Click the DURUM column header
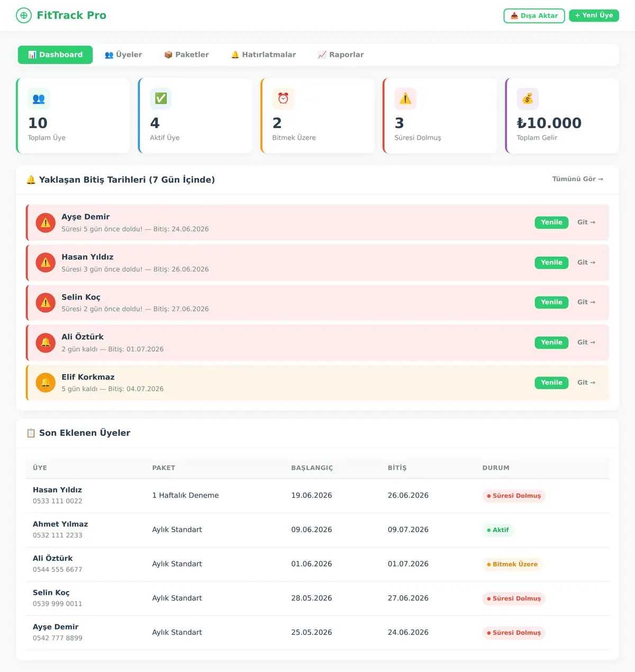Viewport: 635px width, 672px height. coord(496,468)
